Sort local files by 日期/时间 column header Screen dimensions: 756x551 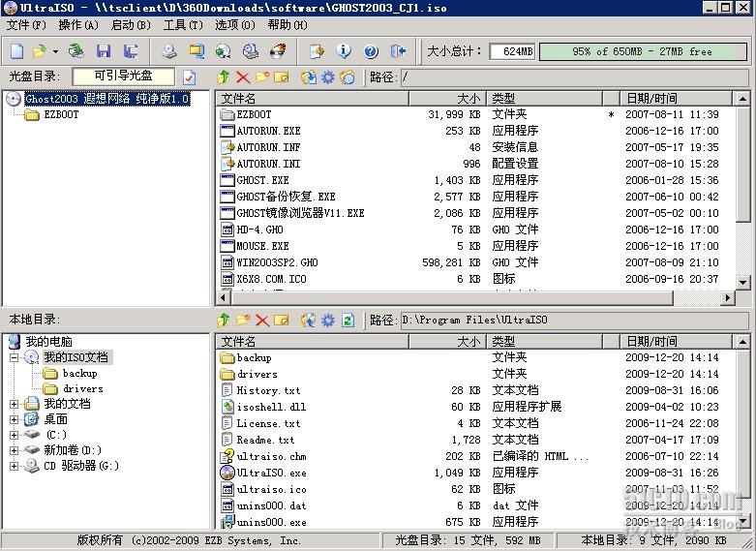677,342
